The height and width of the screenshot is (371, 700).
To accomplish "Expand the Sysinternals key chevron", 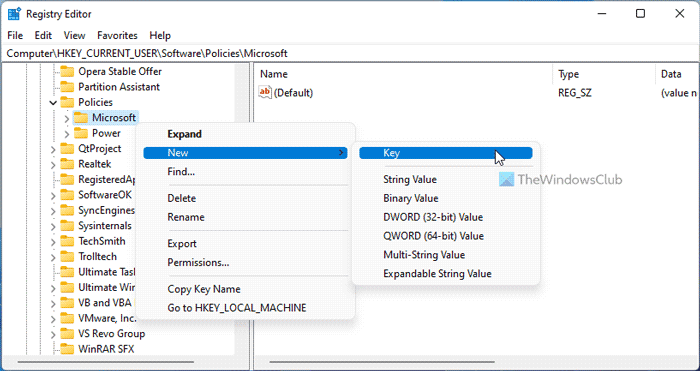I will click(x=53, y=226).
